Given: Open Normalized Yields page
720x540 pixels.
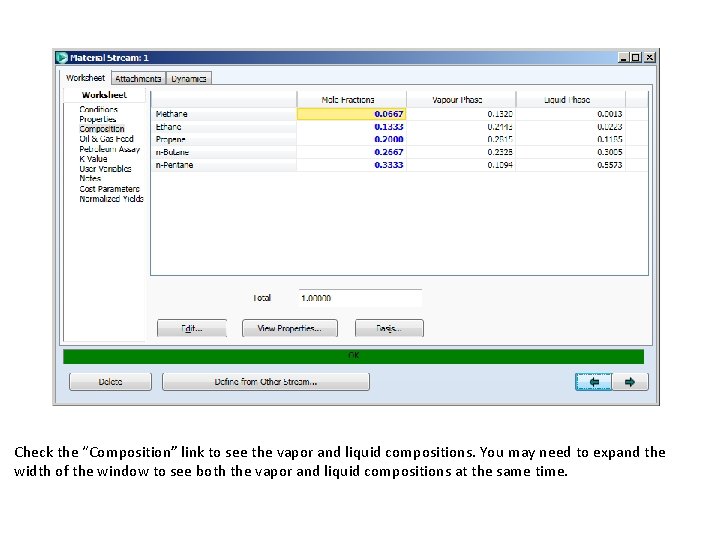Looking at the screenshot, I should (111, 199).
